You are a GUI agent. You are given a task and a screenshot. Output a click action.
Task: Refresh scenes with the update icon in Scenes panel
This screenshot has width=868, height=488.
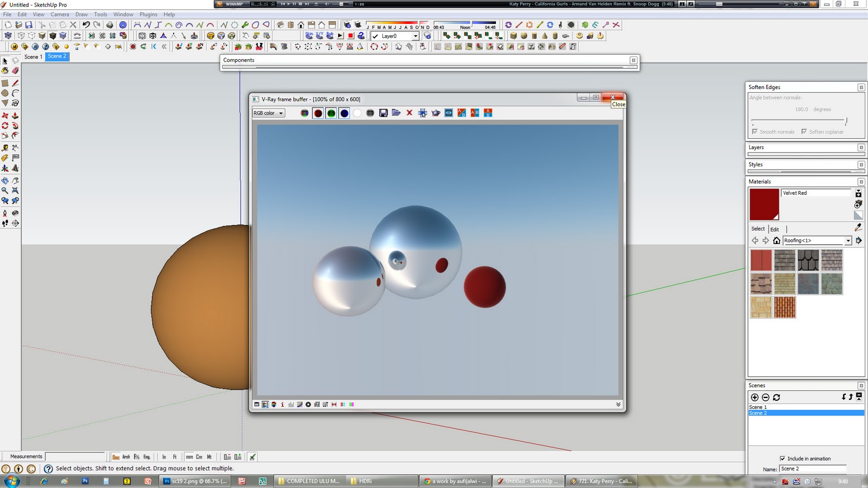click(777, 397)
